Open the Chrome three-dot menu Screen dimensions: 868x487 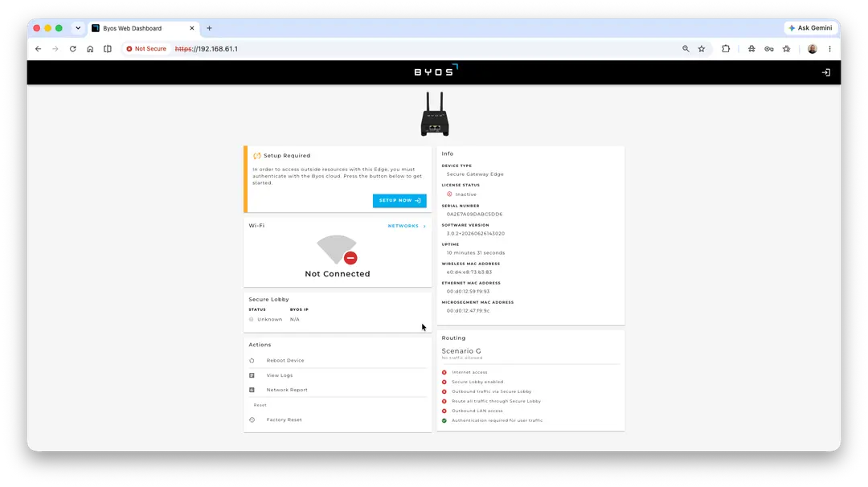pyautogui.click(x=829, y=49)
